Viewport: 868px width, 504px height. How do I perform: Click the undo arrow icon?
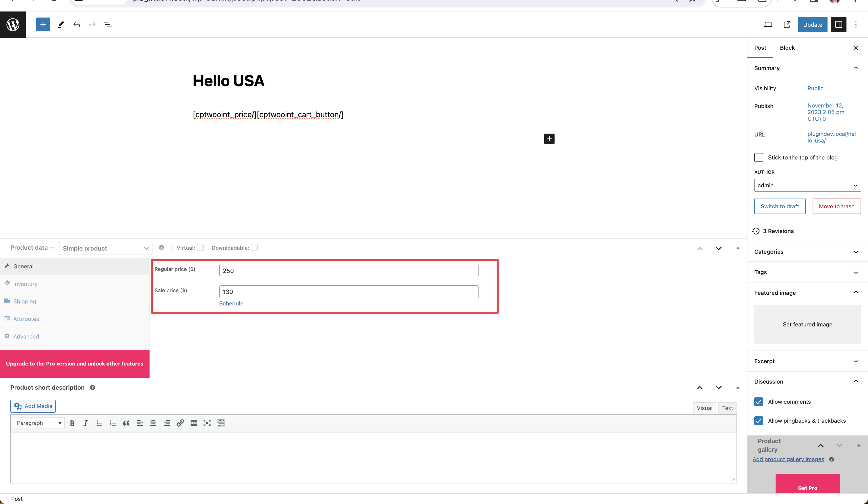(x=76, y=24)
